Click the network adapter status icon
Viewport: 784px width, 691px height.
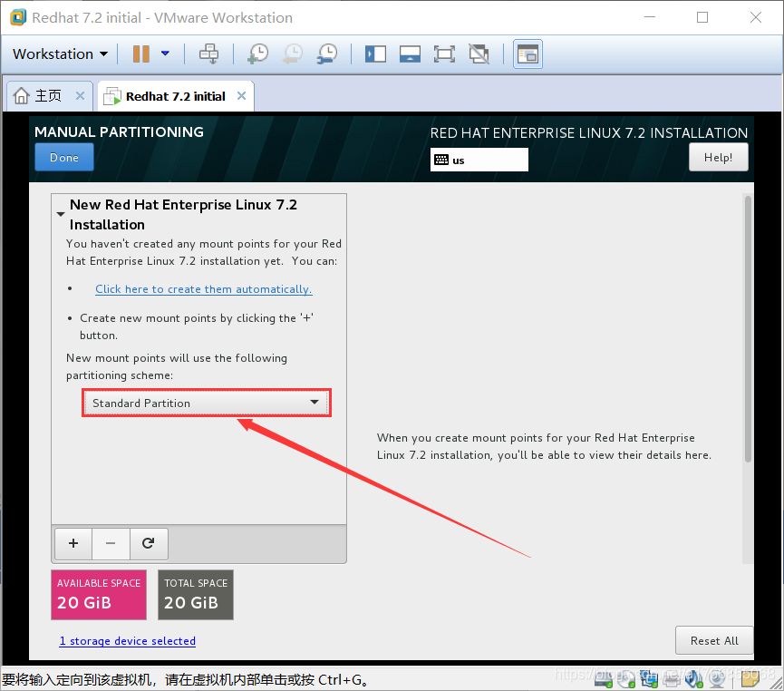pos(649,678)
